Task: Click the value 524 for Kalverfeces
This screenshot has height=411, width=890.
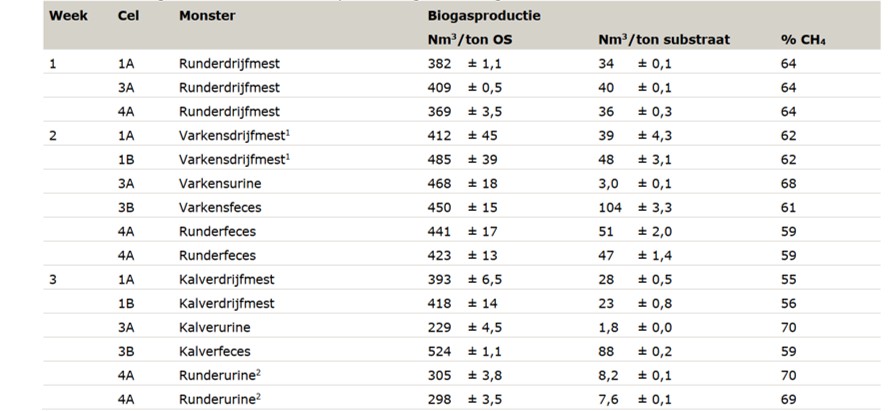Action: tap(439, 351)
